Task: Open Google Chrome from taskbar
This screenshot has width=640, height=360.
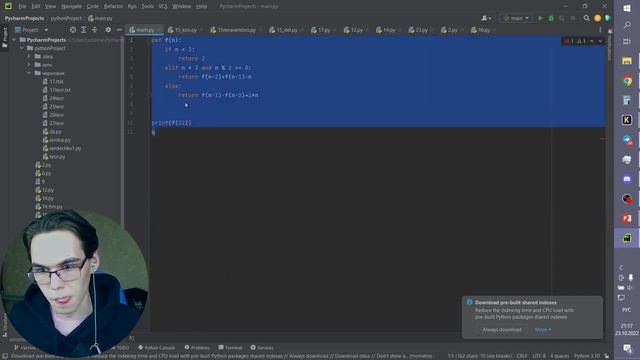Action: 627,81
